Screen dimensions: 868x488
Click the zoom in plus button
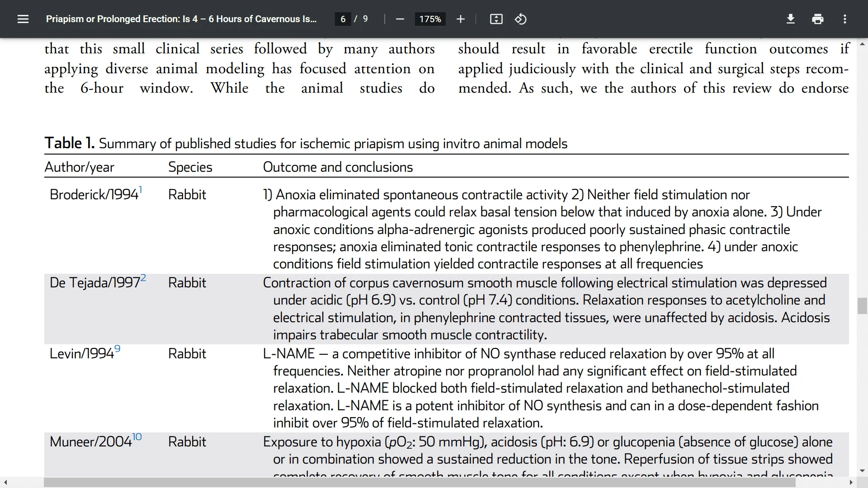pos(461,19)
